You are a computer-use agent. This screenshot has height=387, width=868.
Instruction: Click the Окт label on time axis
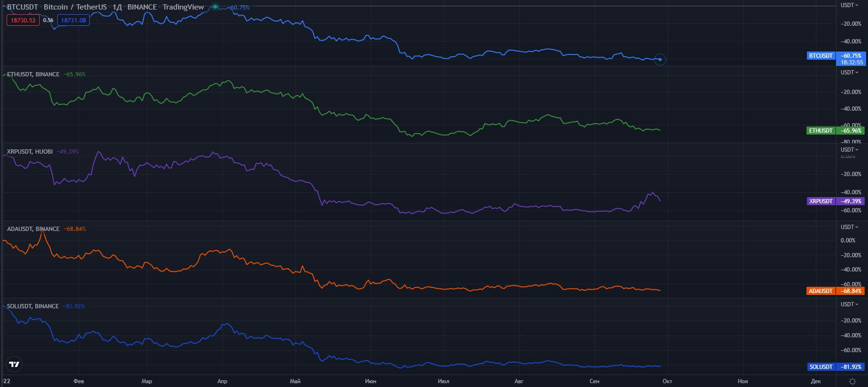[668, 381]
